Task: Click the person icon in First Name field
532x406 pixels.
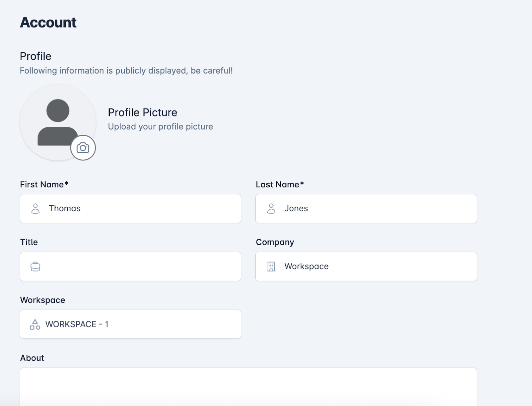Action: (35, 209)
